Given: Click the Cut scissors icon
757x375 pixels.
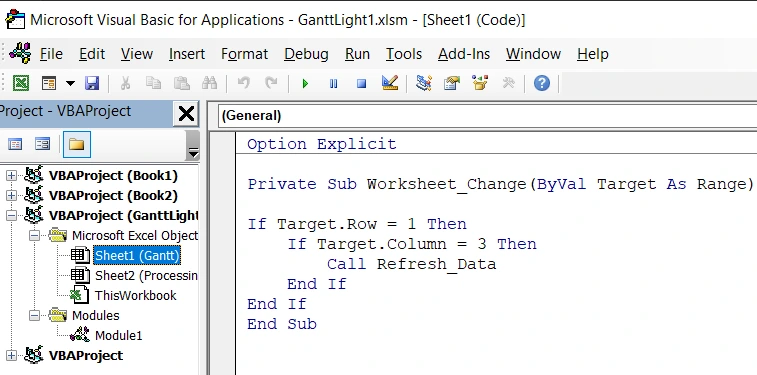Looking at the screenshot, I should [x=125, y=83].
